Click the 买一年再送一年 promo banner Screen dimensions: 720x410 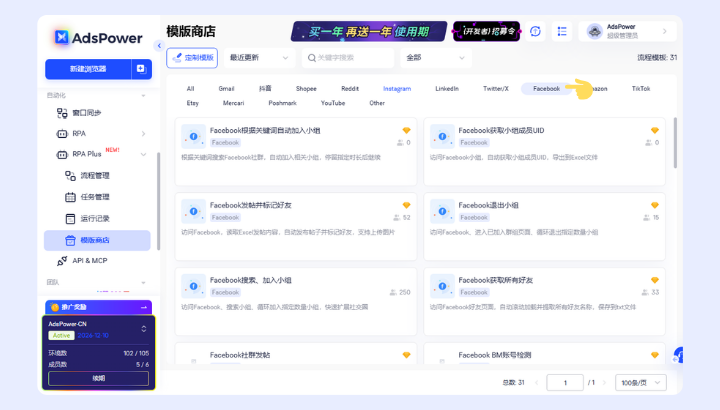click(369, 31)
